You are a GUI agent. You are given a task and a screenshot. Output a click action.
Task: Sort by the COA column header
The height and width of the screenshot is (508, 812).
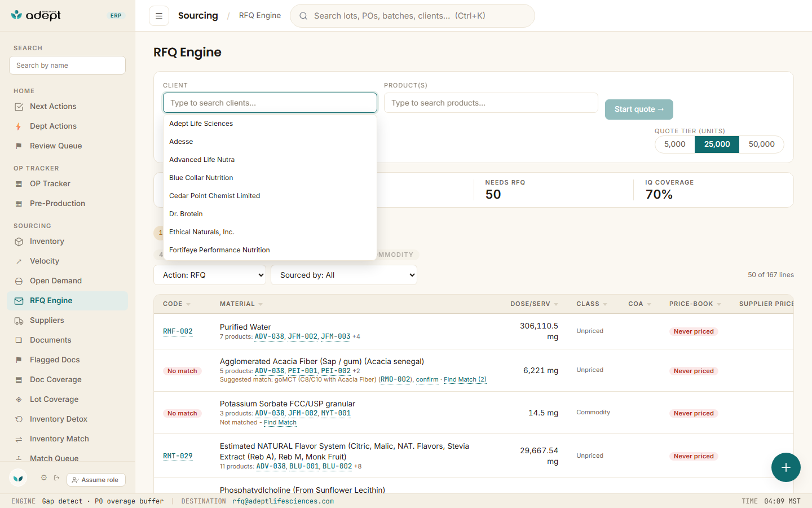(x=639, y=304)
